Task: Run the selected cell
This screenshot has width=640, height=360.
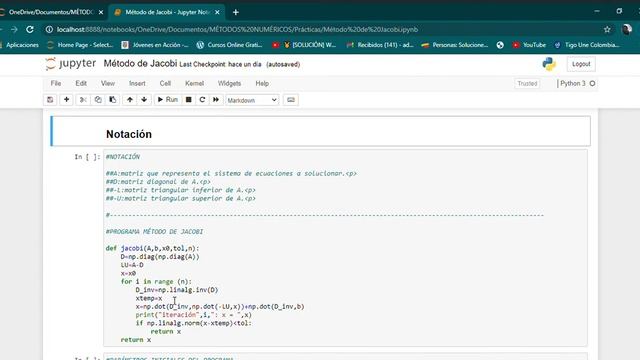Action: coord(167,100)
